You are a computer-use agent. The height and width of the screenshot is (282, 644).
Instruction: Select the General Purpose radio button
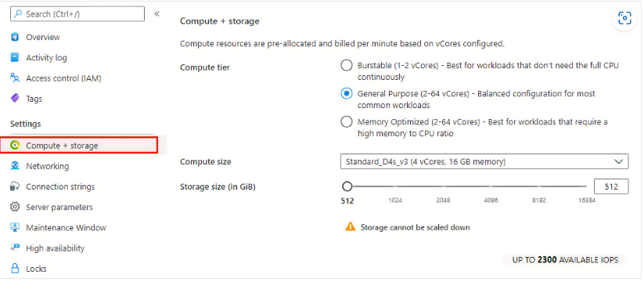click(x=347, y=94)
